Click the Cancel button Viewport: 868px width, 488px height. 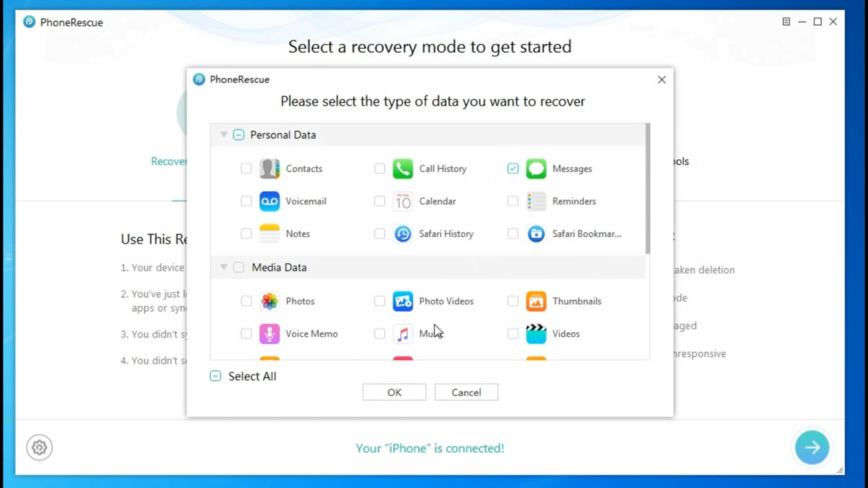[x=467, y=392]
